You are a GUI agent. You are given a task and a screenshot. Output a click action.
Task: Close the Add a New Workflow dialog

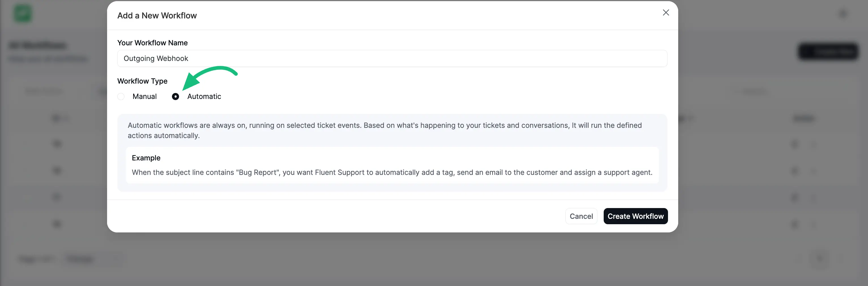(666, 12)
